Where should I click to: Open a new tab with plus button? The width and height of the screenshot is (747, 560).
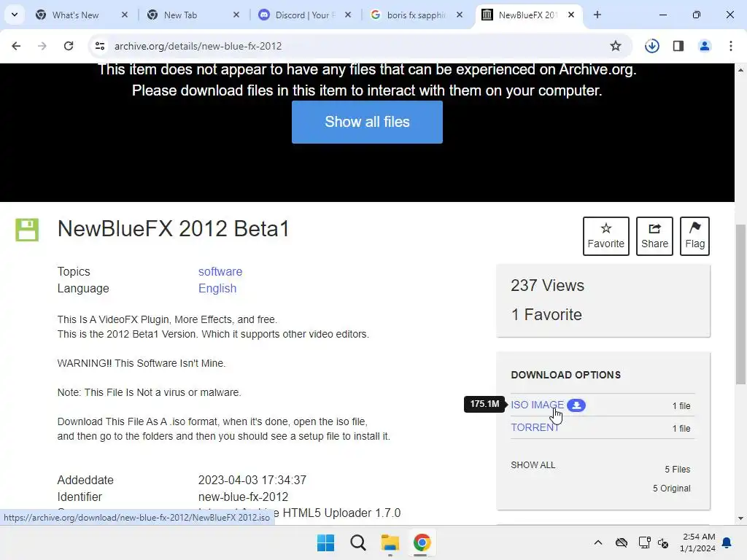coord(597,15)
